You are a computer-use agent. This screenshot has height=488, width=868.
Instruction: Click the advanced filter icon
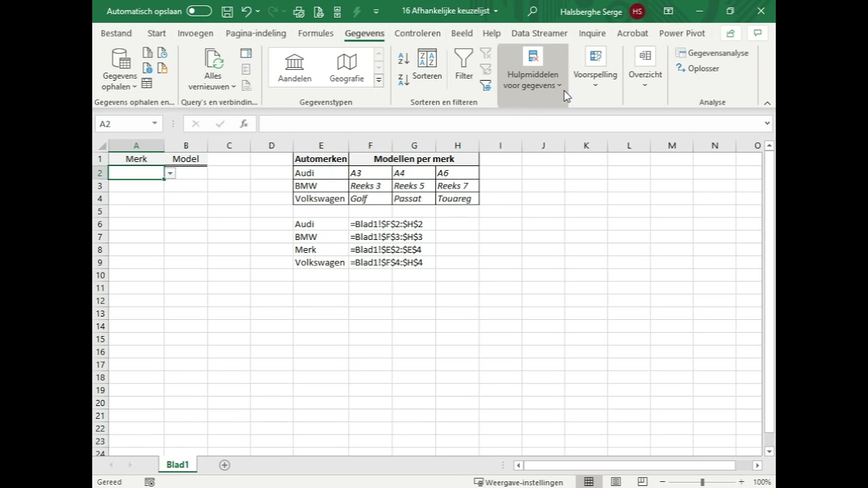click(x=486, y=85)
